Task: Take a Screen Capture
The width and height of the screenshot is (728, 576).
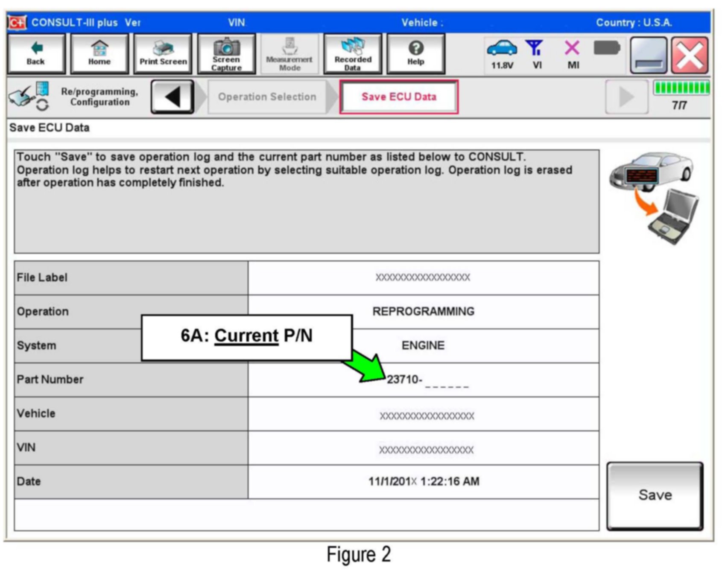Action: (226, 54)
